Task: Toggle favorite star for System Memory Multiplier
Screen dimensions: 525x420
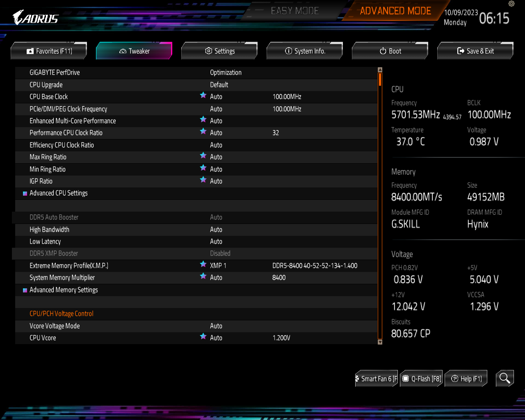Action: (x=203, y=276)
